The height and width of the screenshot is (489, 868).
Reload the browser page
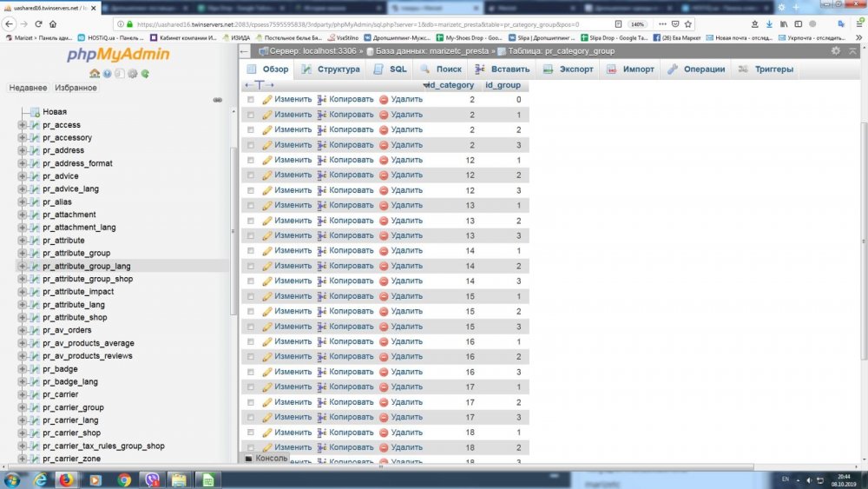coord(39,23)
